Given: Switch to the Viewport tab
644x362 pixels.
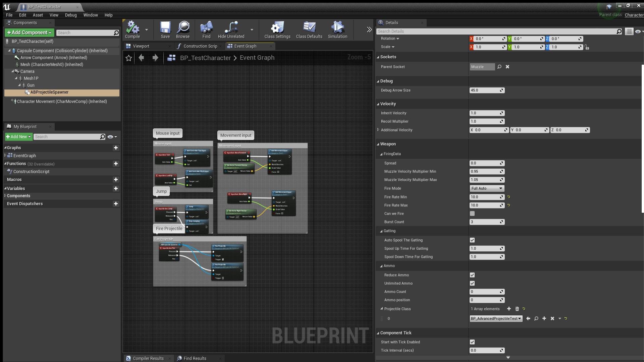Looking at the screenshot, I should coord(142,46).
